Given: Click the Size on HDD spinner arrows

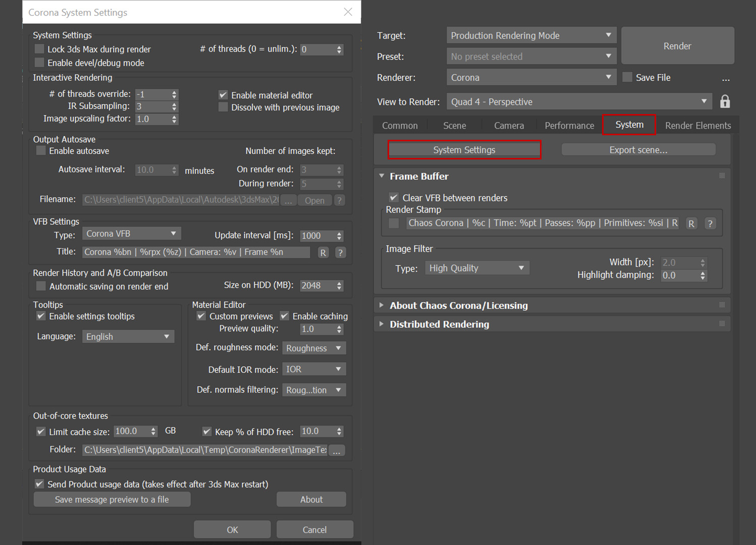Looking at the screenshot, I should [x=339, y=286].
